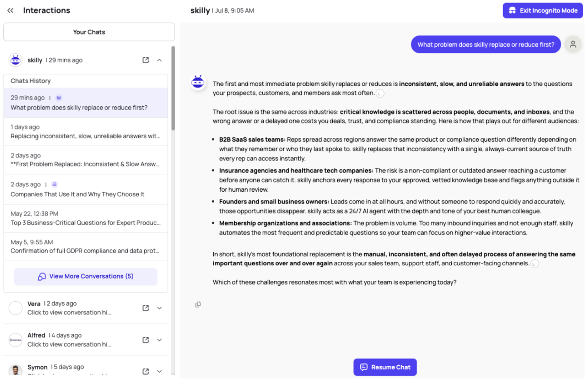The width and height of the screenshot is (588, 382).
Task: Open the GDPR compliance chat from May 5
Action: (x=85, y=246)
